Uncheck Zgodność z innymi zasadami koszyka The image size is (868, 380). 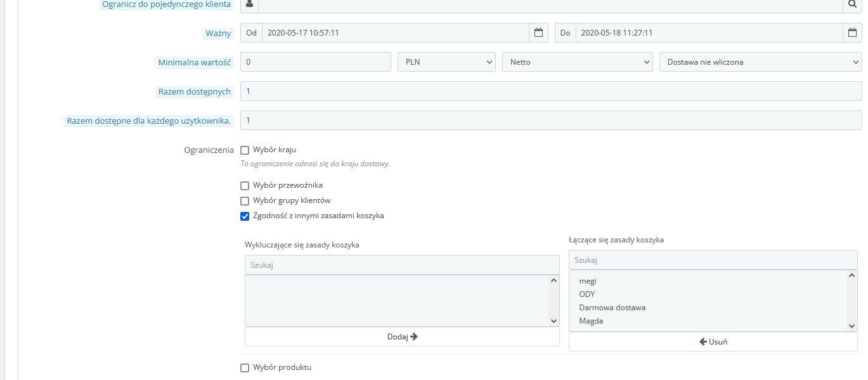245,216
